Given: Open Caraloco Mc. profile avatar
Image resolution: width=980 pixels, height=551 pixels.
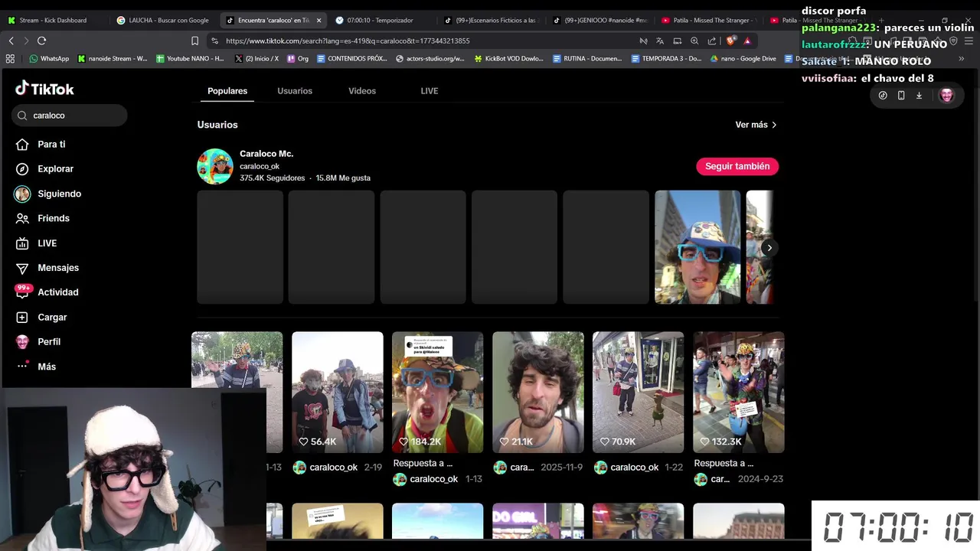Looking at the screenshot, I should pos(215,166).
